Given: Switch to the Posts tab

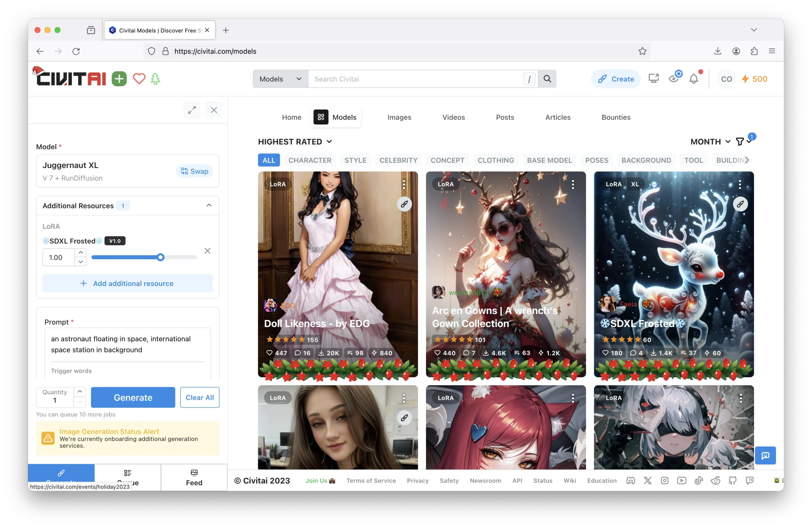Looking at the screenshot, I should [x=505, y=117].
